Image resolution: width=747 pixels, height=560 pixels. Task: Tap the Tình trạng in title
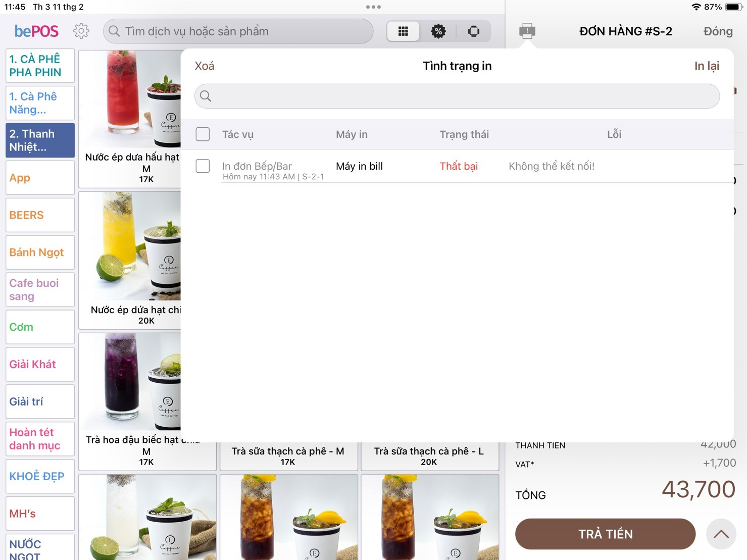(457, 66)
